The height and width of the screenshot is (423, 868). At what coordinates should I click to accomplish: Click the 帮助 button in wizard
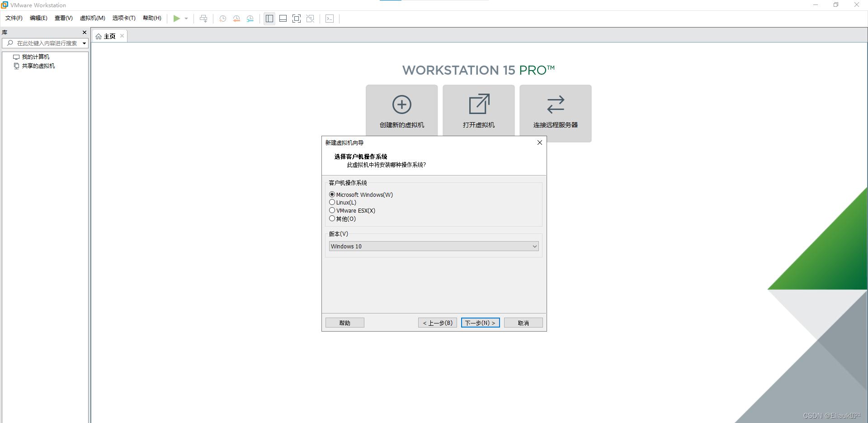click(345, 323)
